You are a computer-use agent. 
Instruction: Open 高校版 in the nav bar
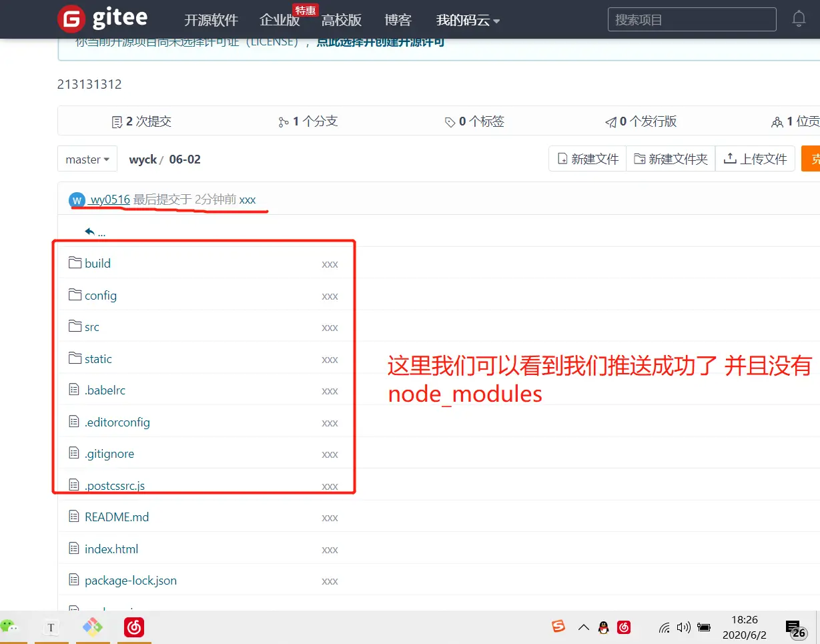[x=341, y=20]
